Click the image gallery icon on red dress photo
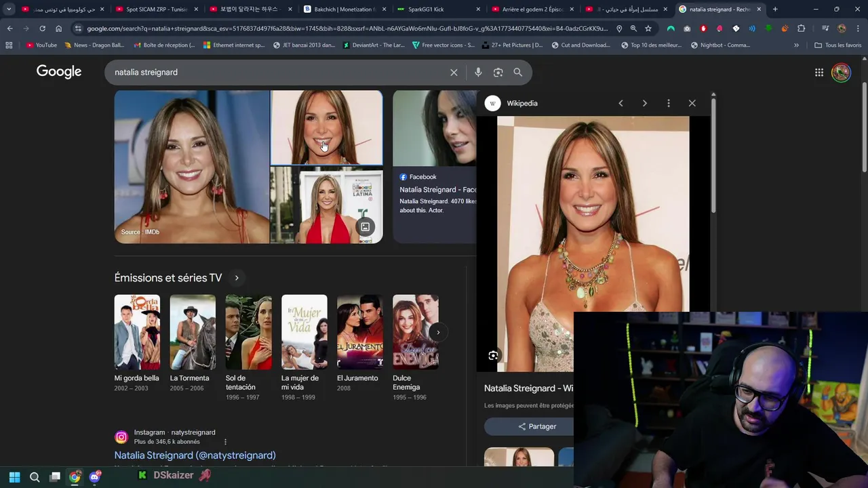868x488 pixels. [x=365, y=227]
